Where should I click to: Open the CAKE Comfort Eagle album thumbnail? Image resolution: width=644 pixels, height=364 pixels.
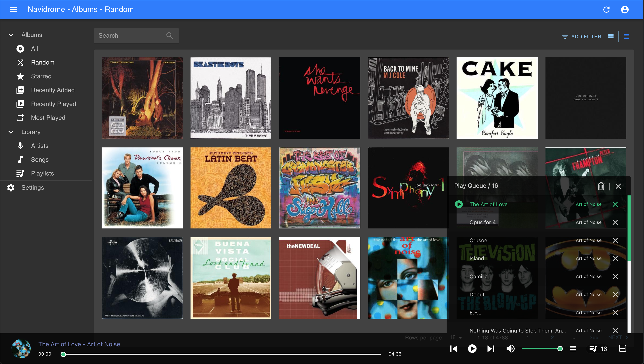[x=497, y=98]
